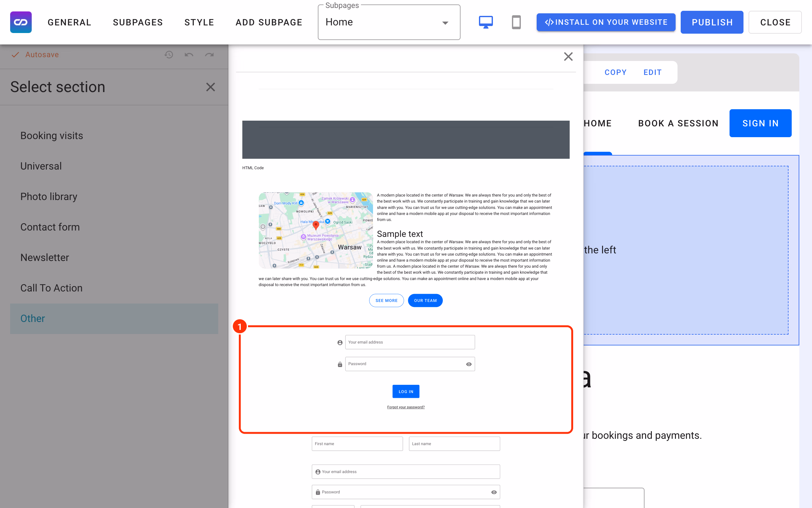
Task: Close the section picker dialog
Action: click(568, 57)
